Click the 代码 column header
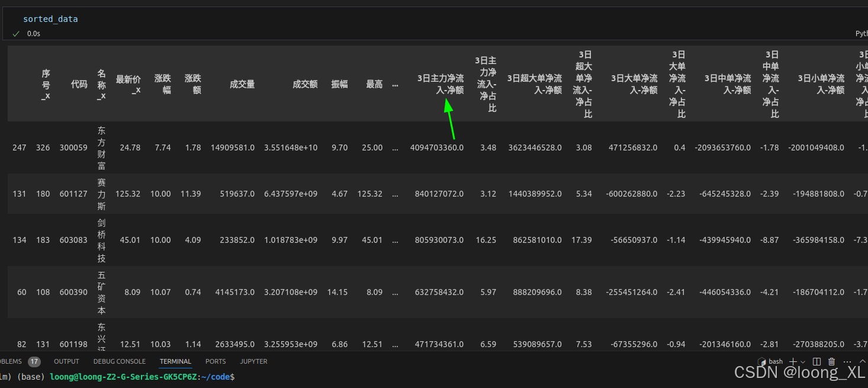Screen dimensions: 868x388 point(79,84)
